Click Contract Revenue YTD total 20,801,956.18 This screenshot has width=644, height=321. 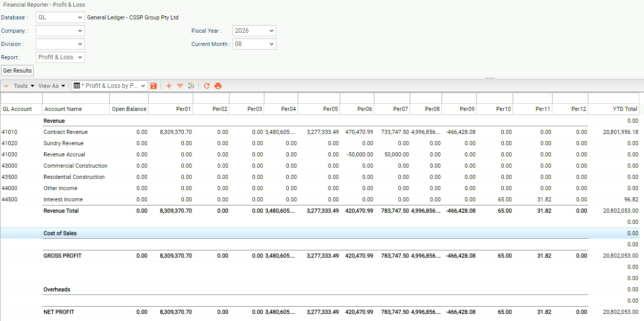(621, 132)
